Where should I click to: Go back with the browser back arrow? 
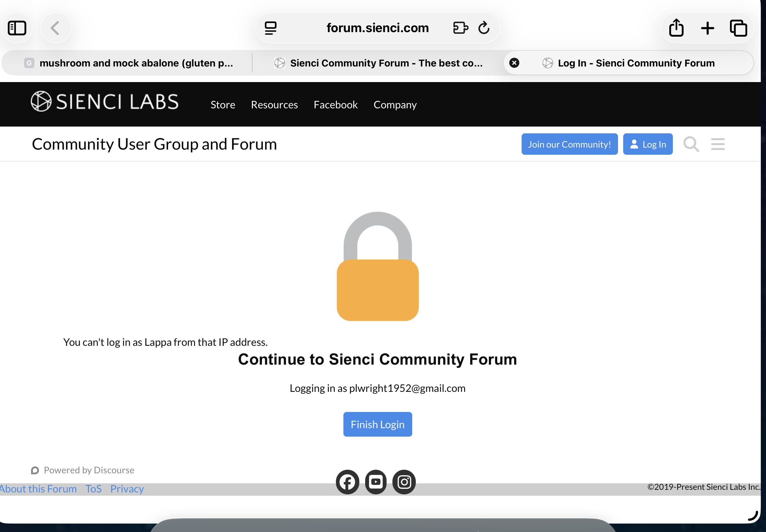(x=56, y=28)
